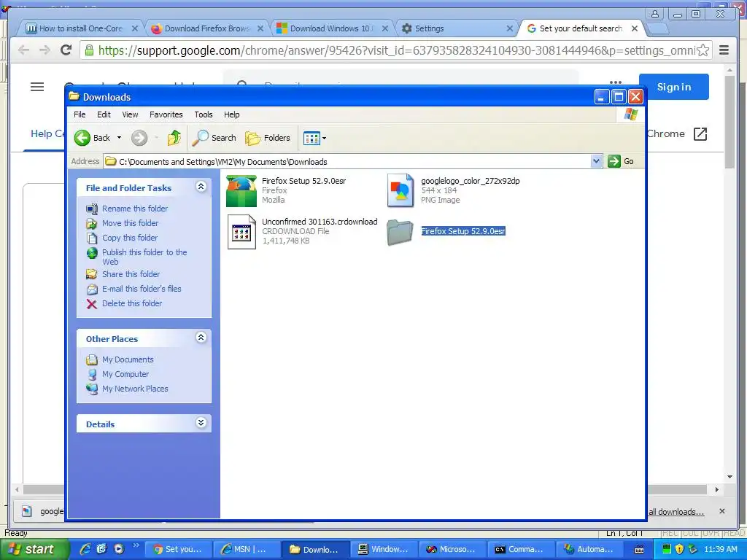
Task: Select the Firefox Setup 52.9.0esr folder icon
Action: [x=400, y=232]
